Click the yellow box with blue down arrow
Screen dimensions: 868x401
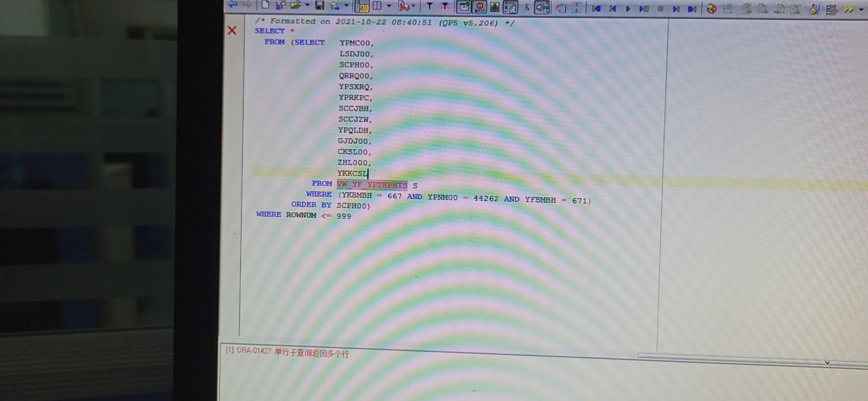[x=495, y=7]
